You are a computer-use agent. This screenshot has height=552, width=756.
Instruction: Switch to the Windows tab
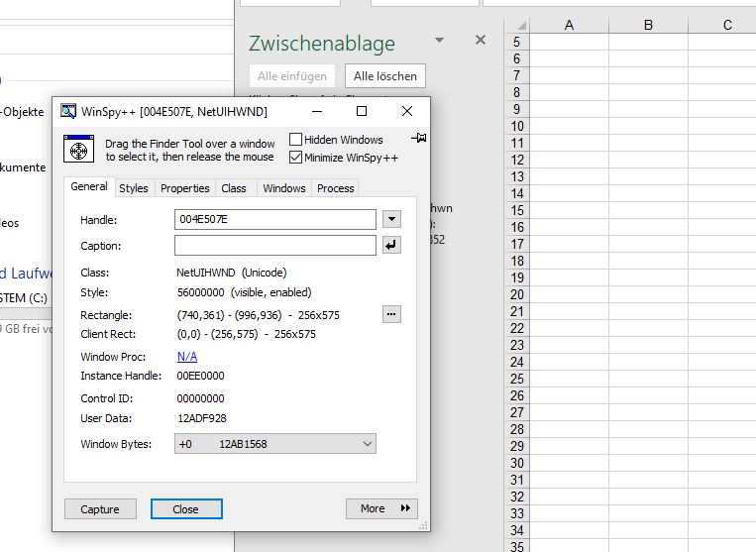[284, 188]
